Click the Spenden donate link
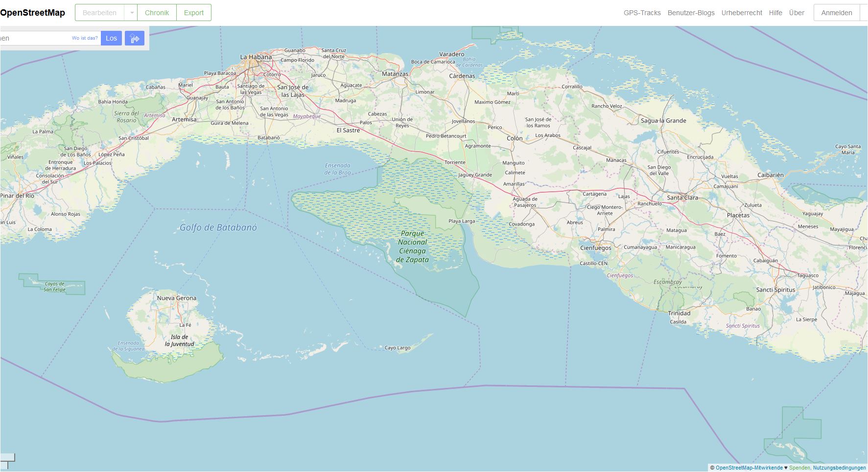 tap(799, 468)
